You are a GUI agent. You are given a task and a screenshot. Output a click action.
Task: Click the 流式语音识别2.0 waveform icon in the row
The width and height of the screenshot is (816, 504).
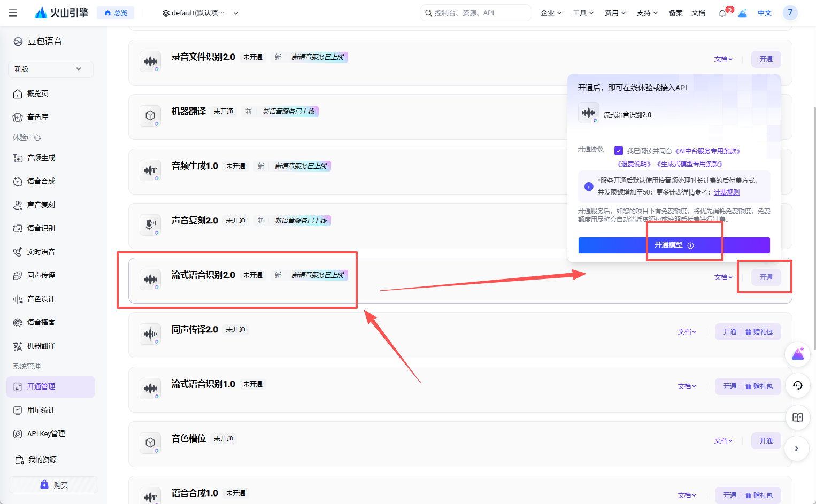(x=150, y=280)
